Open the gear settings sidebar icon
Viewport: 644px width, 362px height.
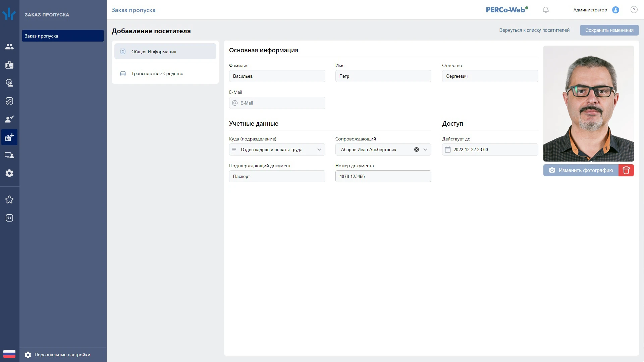(9, 173)
